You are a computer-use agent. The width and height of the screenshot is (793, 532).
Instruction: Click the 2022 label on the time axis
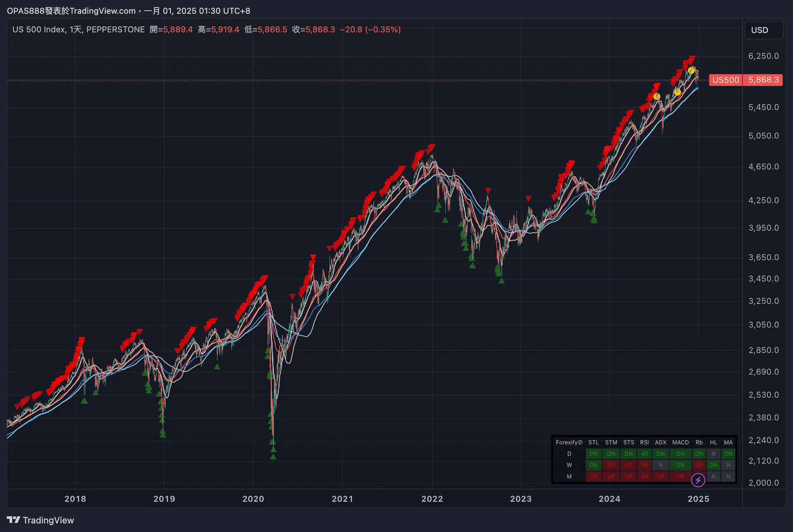point(432,499)
